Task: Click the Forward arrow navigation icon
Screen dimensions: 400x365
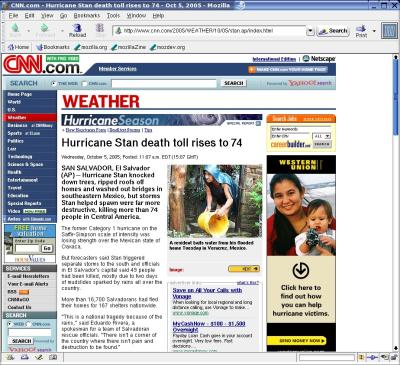Action: pos(44,28)
